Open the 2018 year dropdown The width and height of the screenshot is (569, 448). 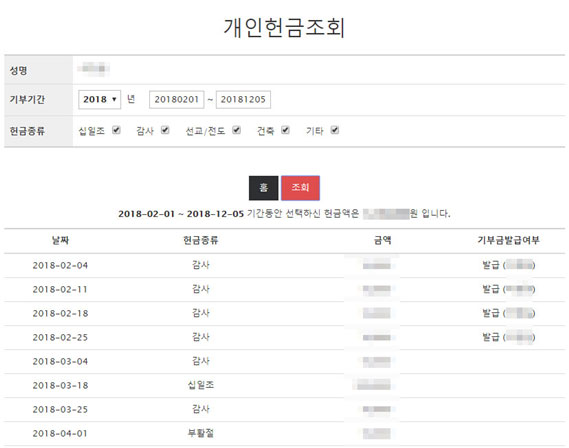[99, 99]
